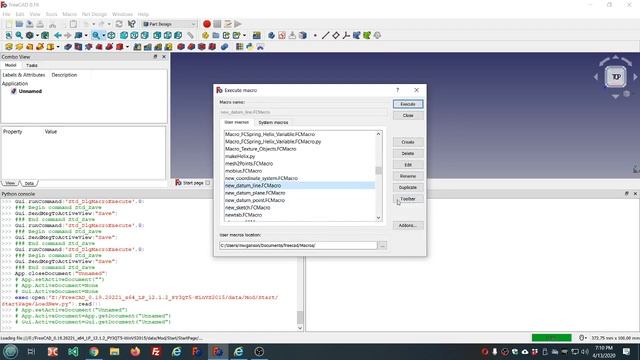This screenshot has height=360, width=640.
Task: Expand the additive primitive dropdown arrow
Action: (x=58, y=47)
